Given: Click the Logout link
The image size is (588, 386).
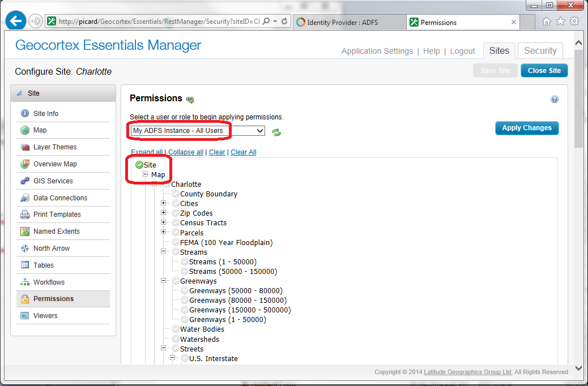Looking at the screenshot, I should click(462, 51).
